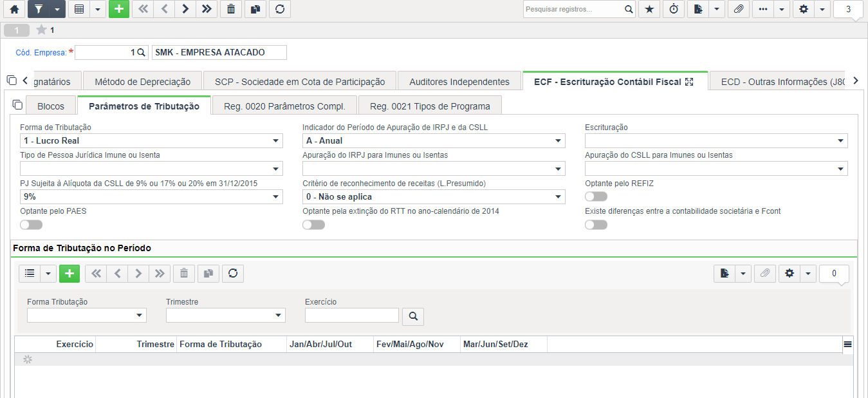
Task: Click the paperclip attachment icon in top toolbar
Action: click(739, 9)
